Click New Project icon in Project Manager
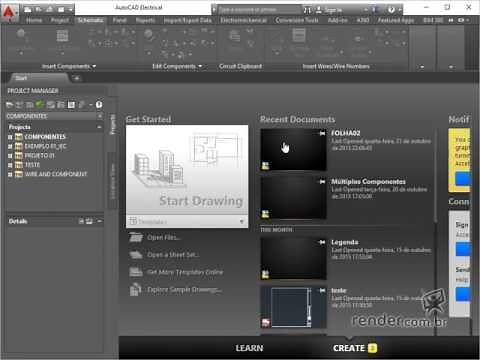The height and width of the screenshot is (360, 480). (x=19, y=105)
